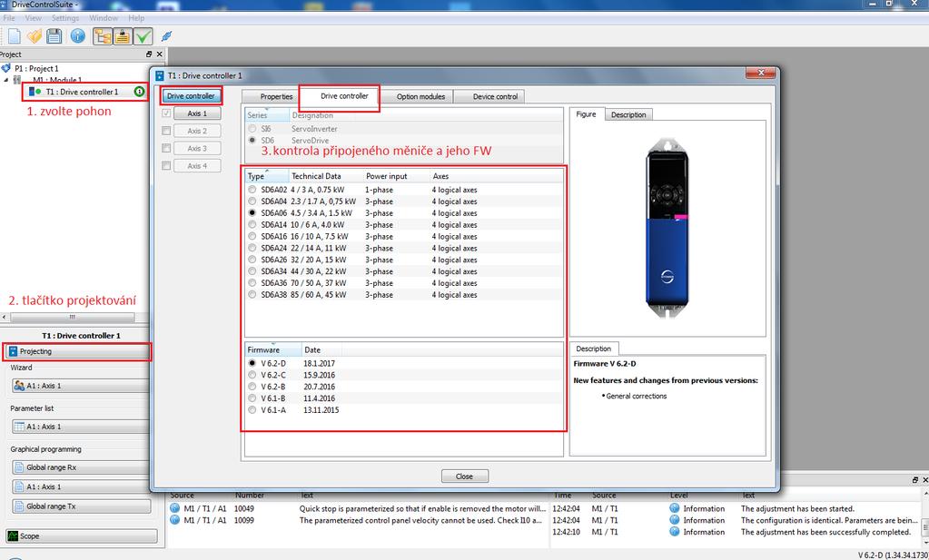Select firmware V 6.2-C radio button
Image resolution: width=929 pixels, height=560 pixels.
click(252, 375)
